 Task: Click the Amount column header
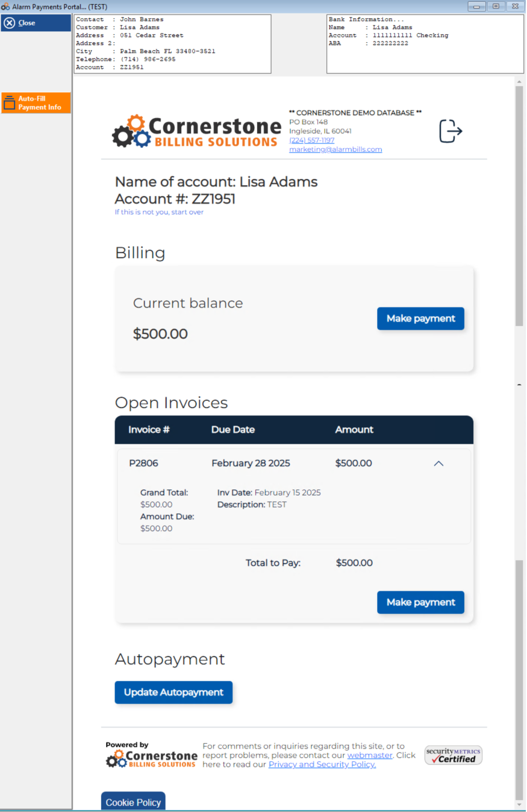click(354, 430)
